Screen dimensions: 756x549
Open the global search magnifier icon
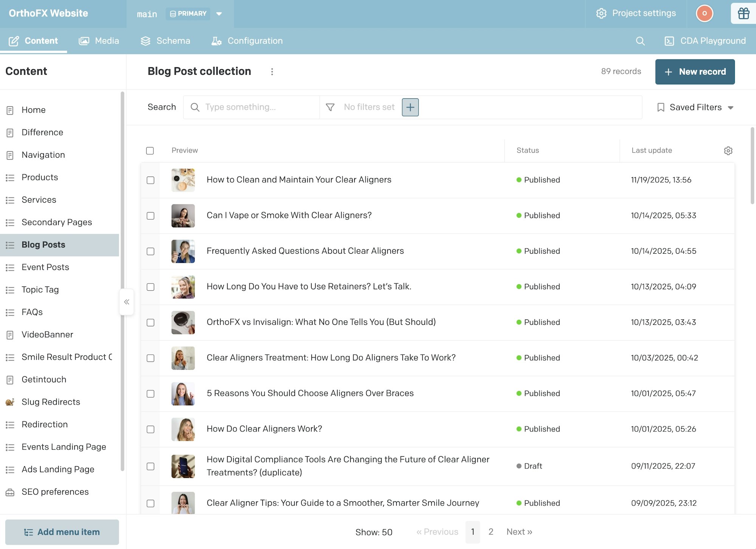point(640,41)
